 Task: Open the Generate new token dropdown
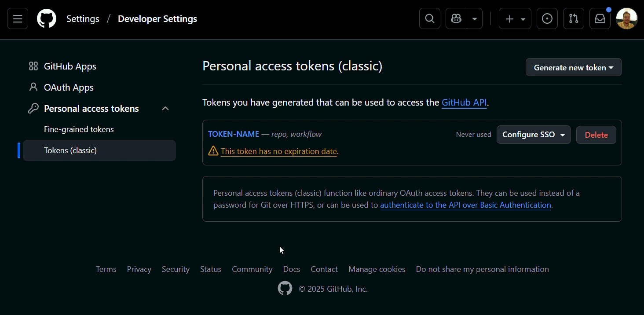click(573, 67)
